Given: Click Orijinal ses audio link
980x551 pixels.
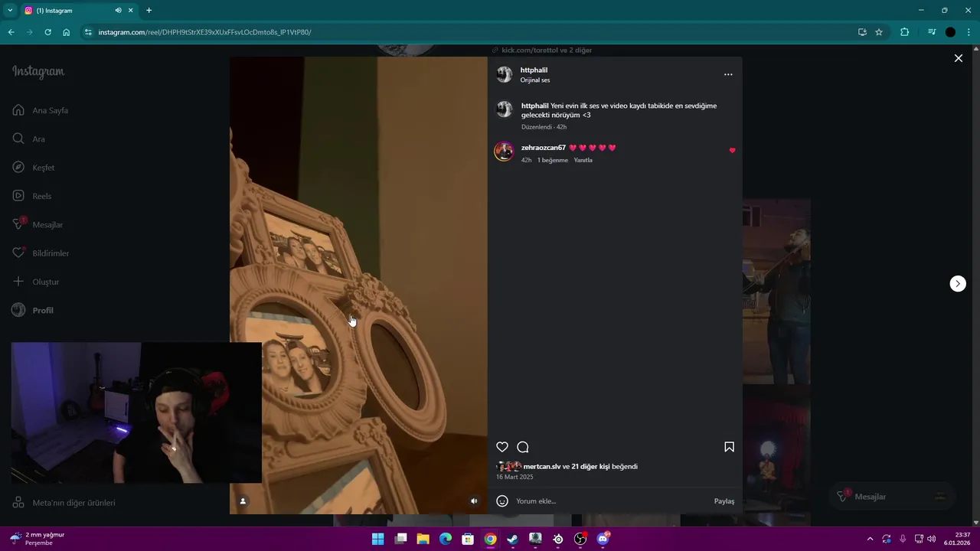Looking at the screenshot, I should [535, 80].
